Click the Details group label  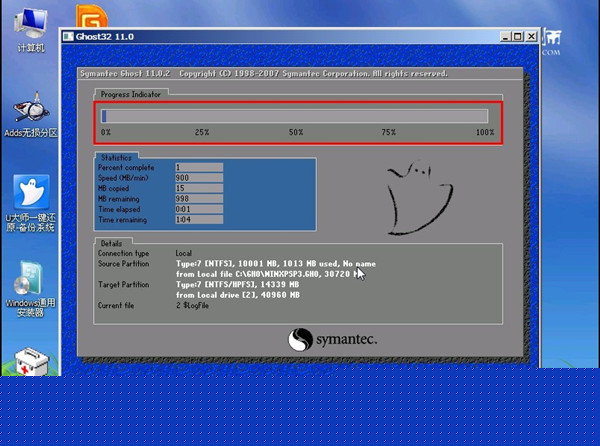(x=111, y=243)
